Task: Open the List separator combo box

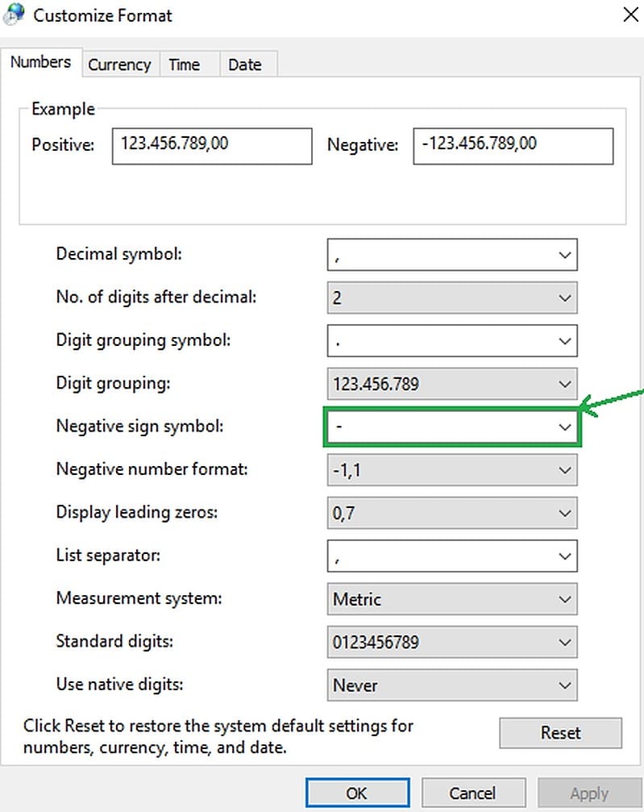Action: (x=564, y=556)
